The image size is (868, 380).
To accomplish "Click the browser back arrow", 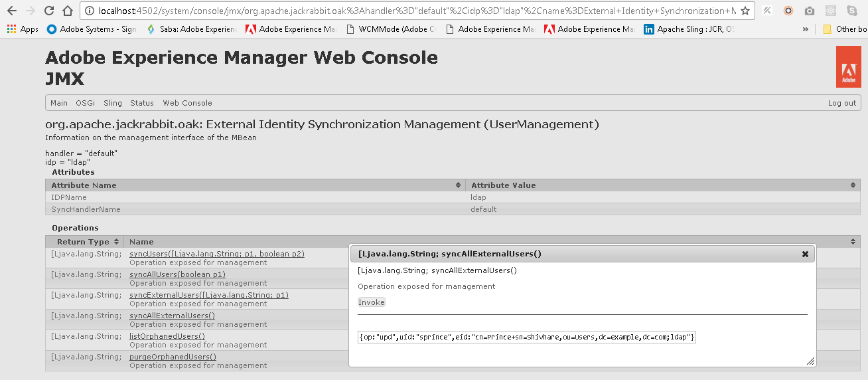I will tap(11, 11).
